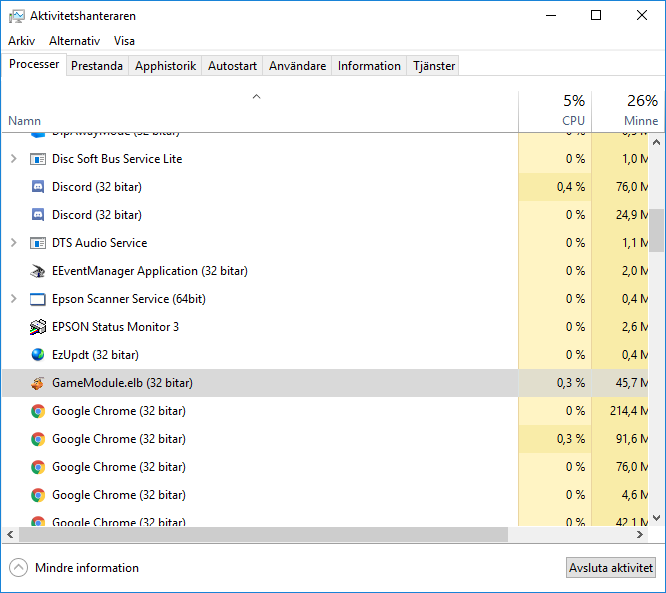The image size is (666, 593).
Task: Minimize the Aktivitetshanteraren window
Action: 551,16
